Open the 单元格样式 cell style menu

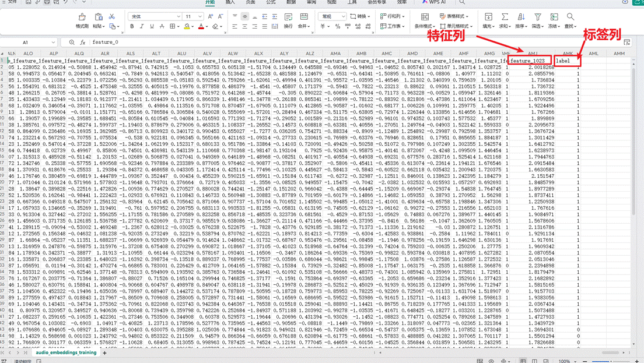(x=456, y=26)
